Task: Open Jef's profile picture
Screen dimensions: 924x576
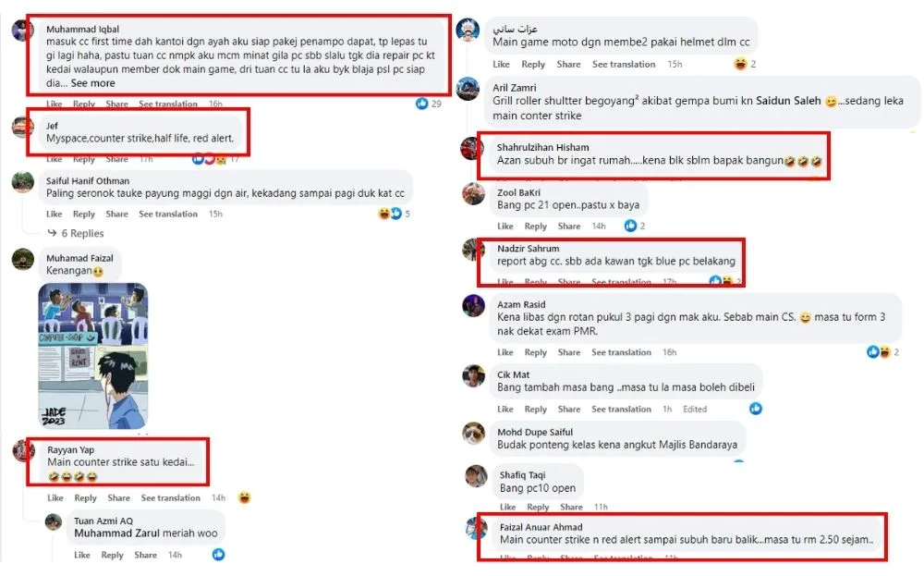Action: [x=23, y=127]
